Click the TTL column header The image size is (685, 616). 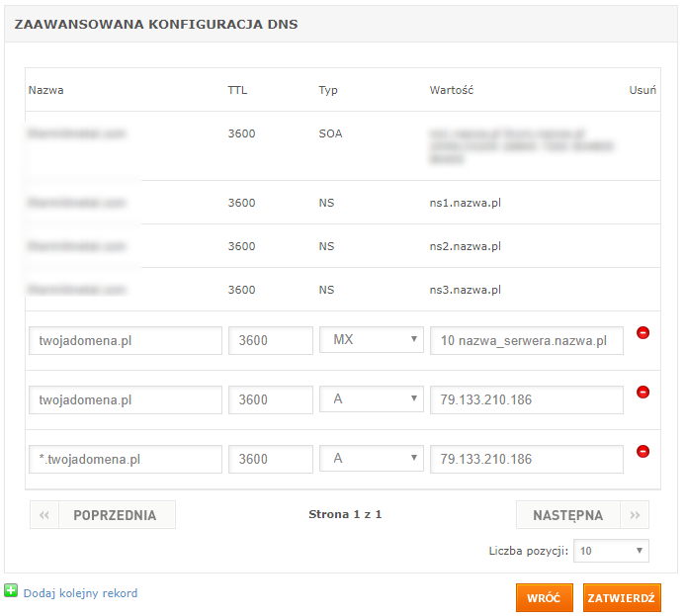click(x=237, y=90)
